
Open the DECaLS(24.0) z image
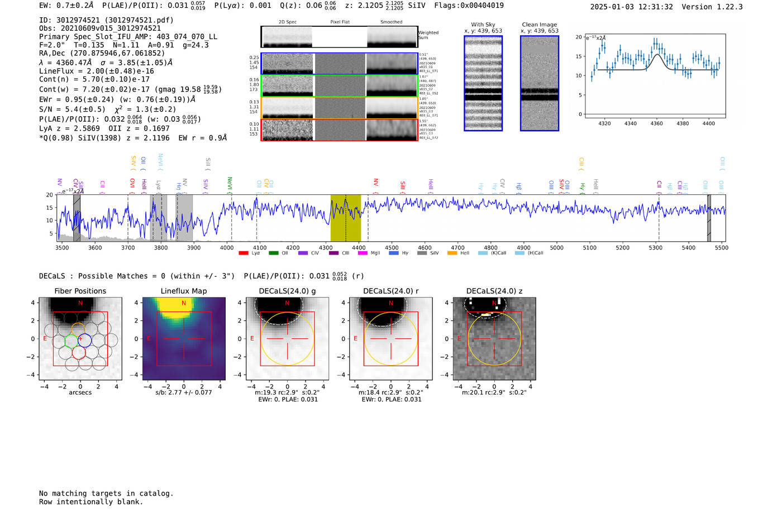494,339
